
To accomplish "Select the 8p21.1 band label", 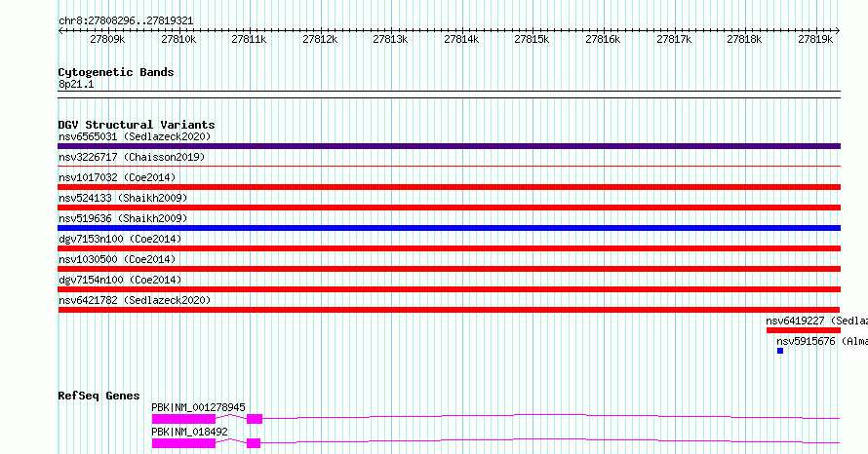I will [76, 85].
